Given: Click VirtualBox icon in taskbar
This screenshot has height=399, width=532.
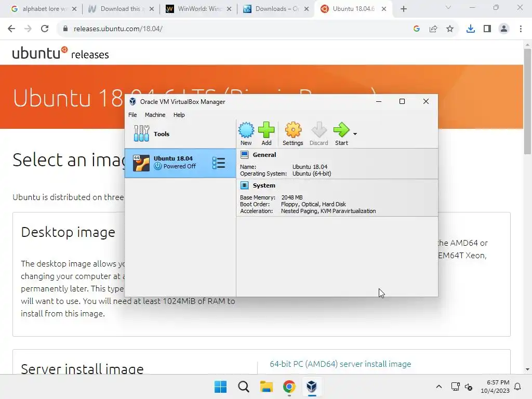Looking at the screenshot, I should click(x=312, y=387).
